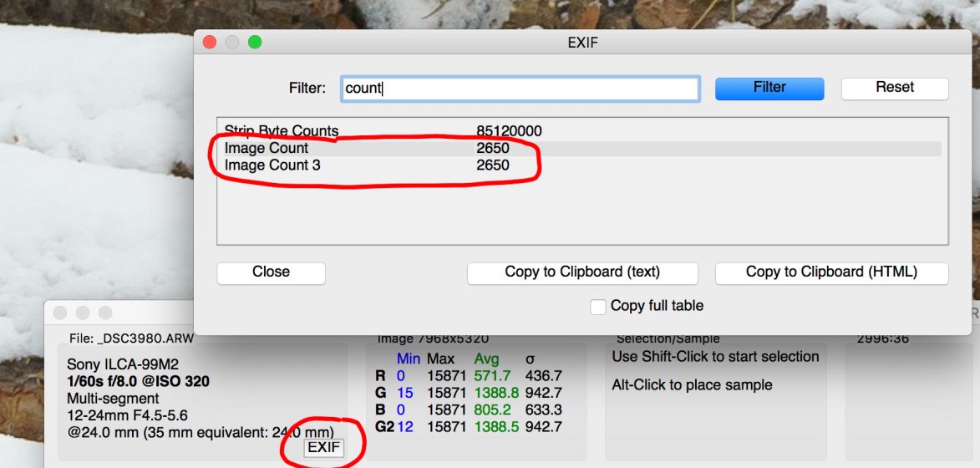The height and width of the screenshot is (468, 980).
Task: Click the Reset button
Action: [x=894, y=88]
